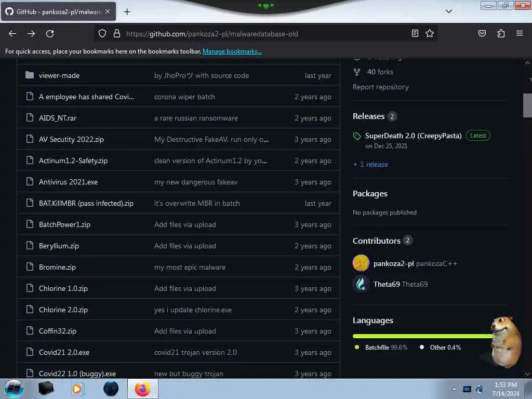
Task: Click the Firefox taskbar icon
Action: [143, 389]
